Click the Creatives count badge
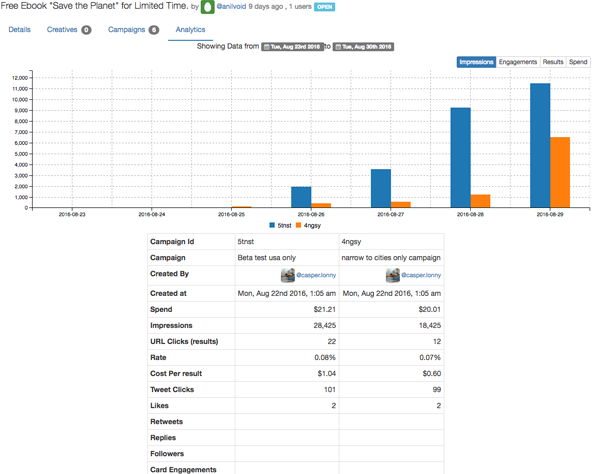Viewport: 600px width, 474px height. 86,30
